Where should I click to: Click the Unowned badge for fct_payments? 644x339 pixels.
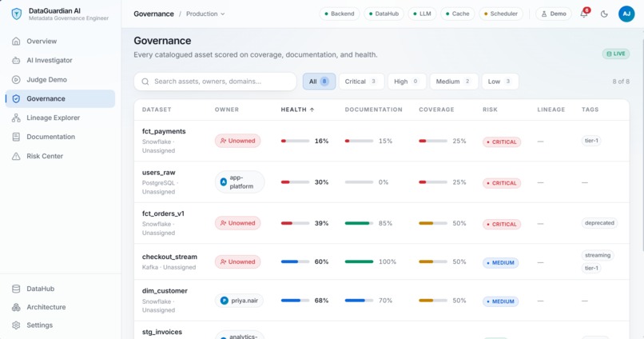click(237, 141)
